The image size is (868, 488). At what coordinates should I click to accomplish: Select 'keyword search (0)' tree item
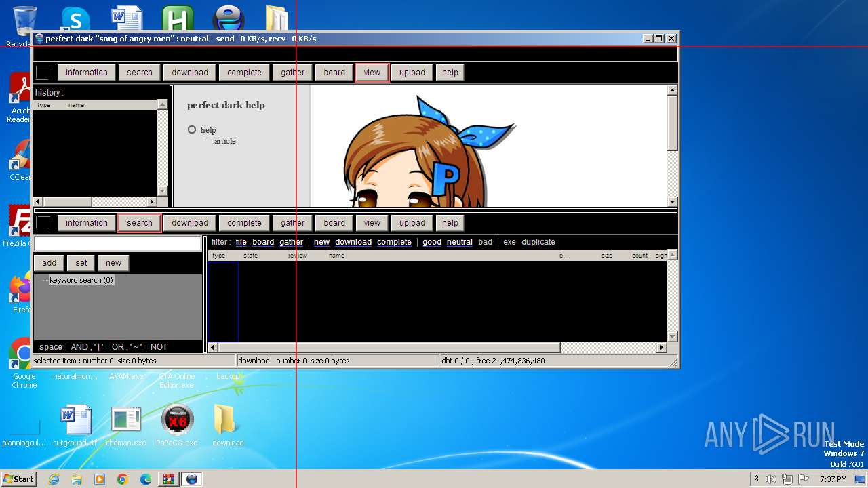pyautogui.click(x=81, y=280)
